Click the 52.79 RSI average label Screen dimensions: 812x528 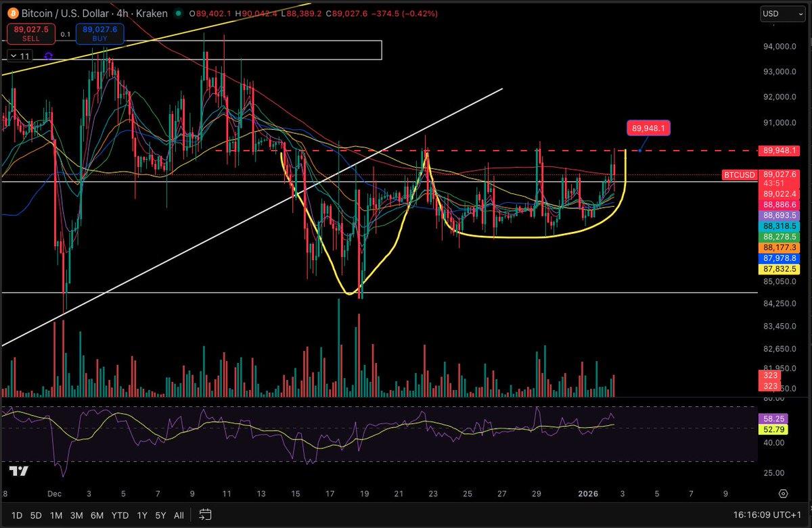[x=772, y=430]
